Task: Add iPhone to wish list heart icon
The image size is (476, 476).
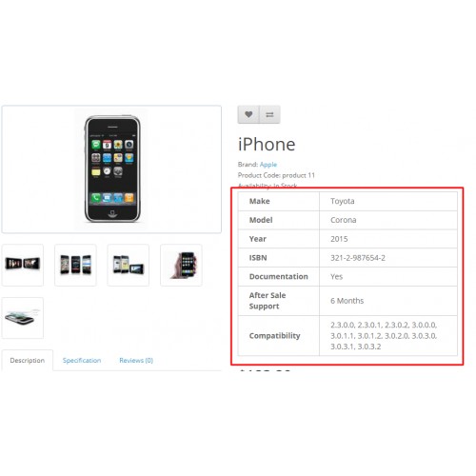Action: coord(248,114)
